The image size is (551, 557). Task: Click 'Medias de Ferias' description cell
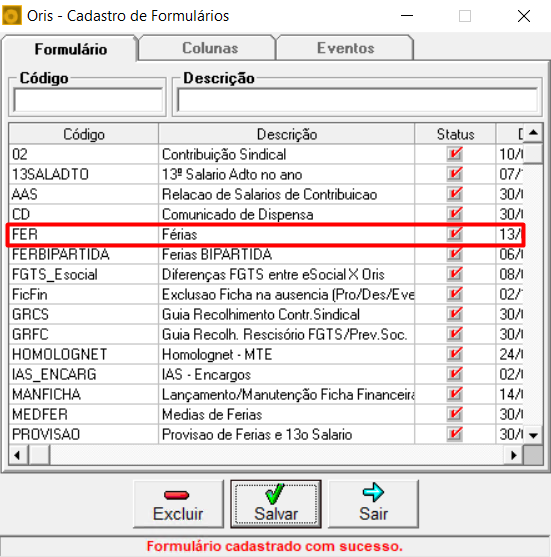click(x=286, y=414)
